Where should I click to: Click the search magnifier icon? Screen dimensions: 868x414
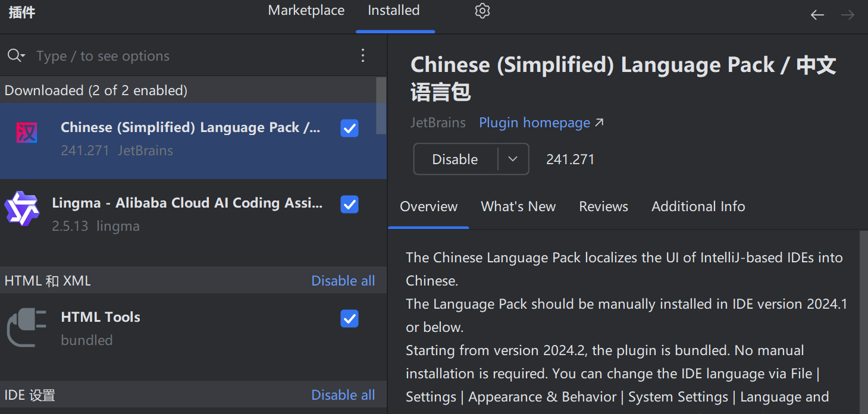click(x=15, y=56)
